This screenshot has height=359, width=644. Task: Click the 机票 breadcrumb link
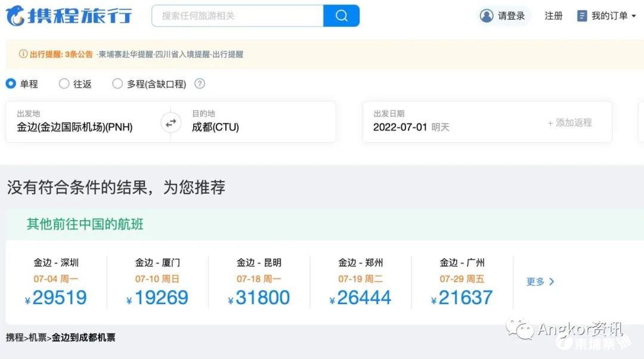coord(38,338)
